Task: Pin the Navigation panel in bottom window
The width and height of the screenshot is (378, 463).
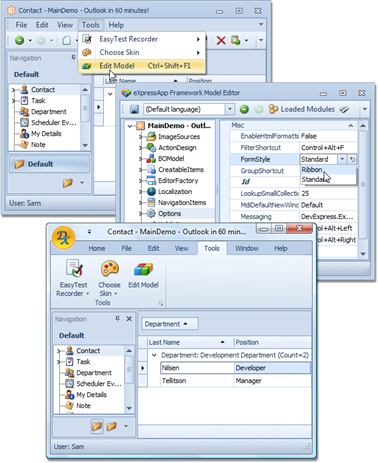Action: (117, 319)
